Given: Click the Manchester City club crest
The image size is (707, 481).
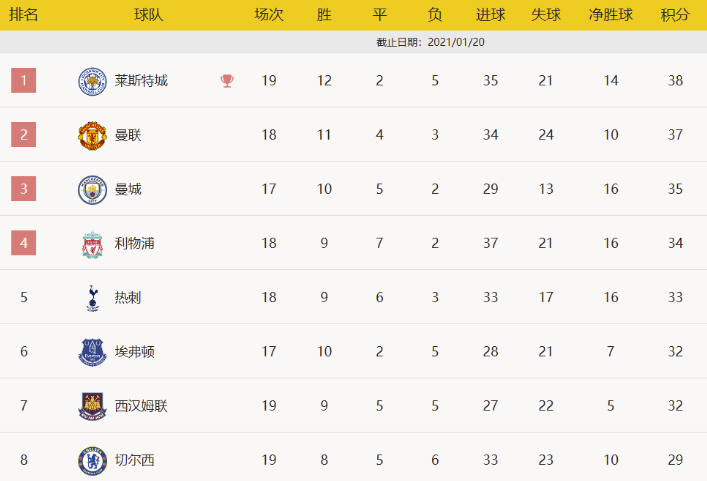Looking at the screenshot, I should (92, 189).
